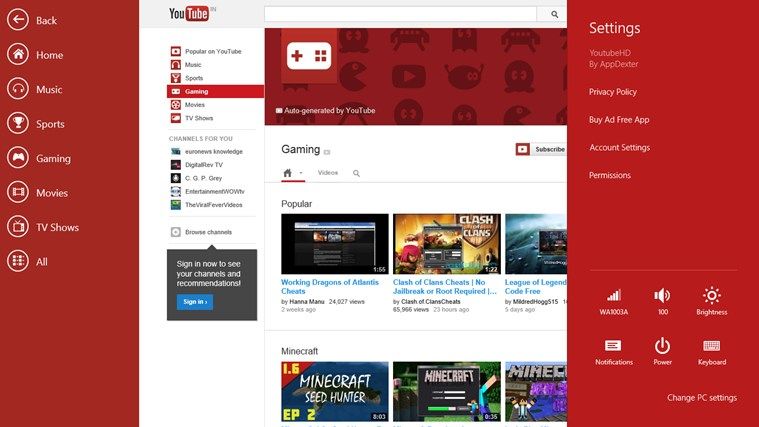Open Permissions in Settings
The height and width of the screenshot is (427, 759).
coord(609,175)
